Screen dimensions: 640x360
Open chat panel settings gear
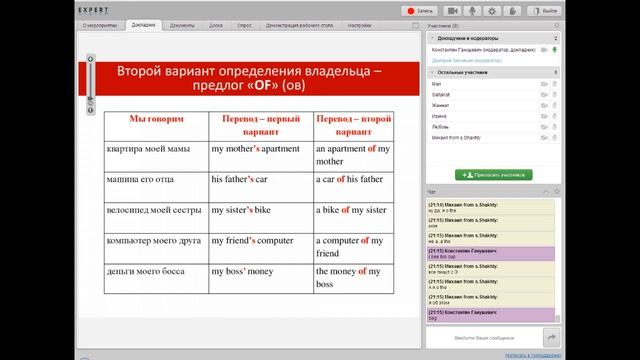pyautogui.click(x=557, y=191)
